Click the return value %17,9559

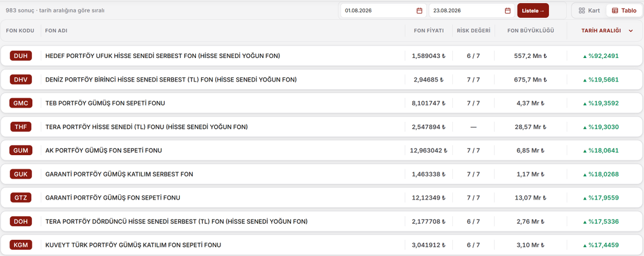coord(601,198)
